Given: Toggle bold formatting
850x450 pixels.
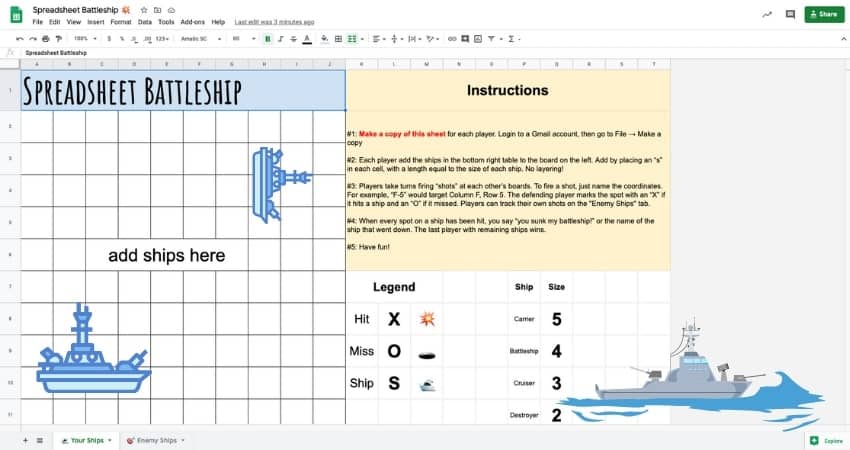Looking at the screenshot, I should (267, 38).
